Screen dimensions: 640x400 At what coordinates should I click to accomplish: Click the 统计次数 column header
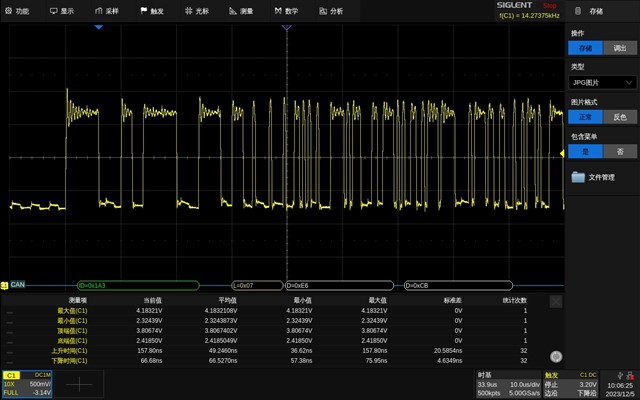515,300
